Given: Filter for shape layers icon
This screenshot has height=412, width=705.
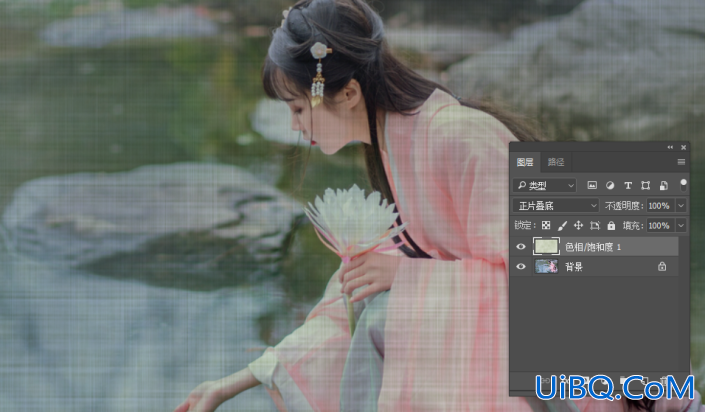Looking at the screenshot, I should click(646, 185).
